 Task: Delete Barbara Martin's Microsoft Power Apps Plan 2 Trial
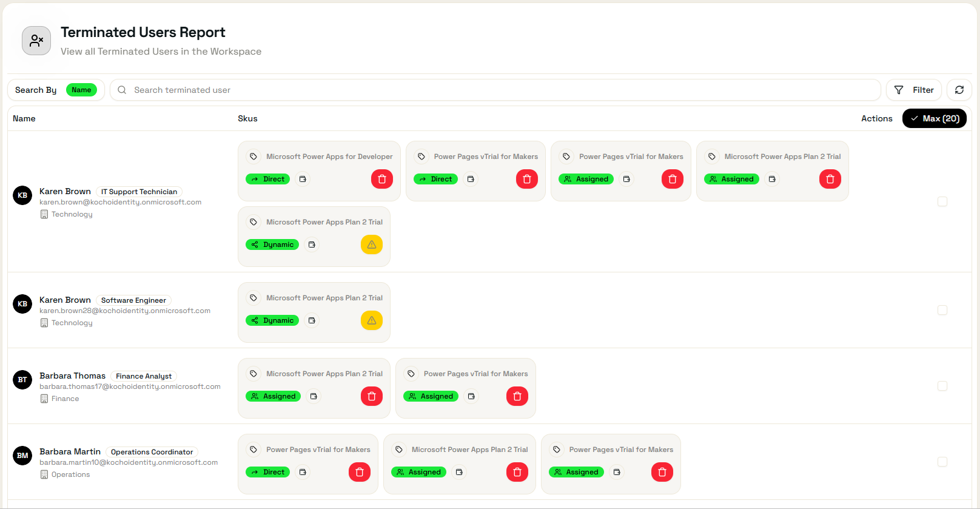point(517,472)
